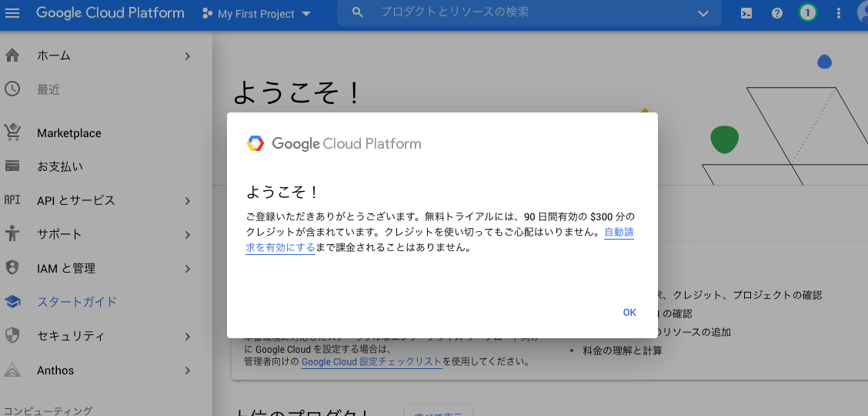Click the project hexagon dots icon
The width and height of the screenshot is (868, 416).
pos(207,14)
